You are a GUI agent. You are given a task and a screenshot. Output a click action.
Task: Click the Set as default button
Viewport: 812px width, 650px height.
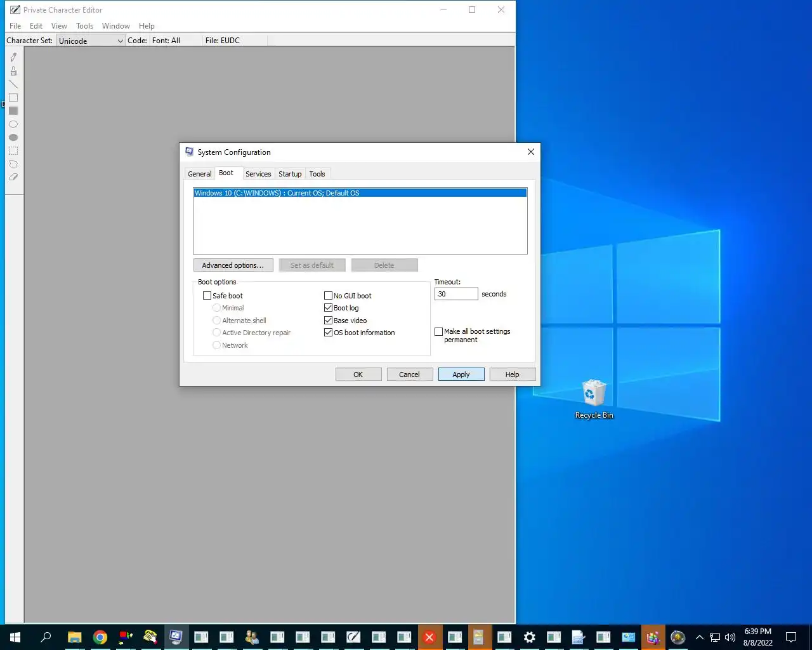click(x=312, y=265)
